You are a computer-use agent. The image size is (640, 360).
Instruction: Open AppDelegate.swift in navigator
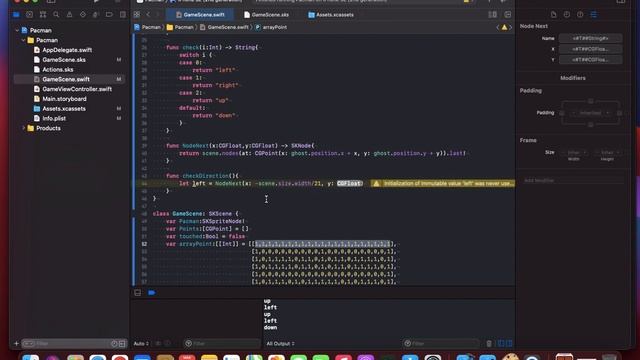point(67,50)
